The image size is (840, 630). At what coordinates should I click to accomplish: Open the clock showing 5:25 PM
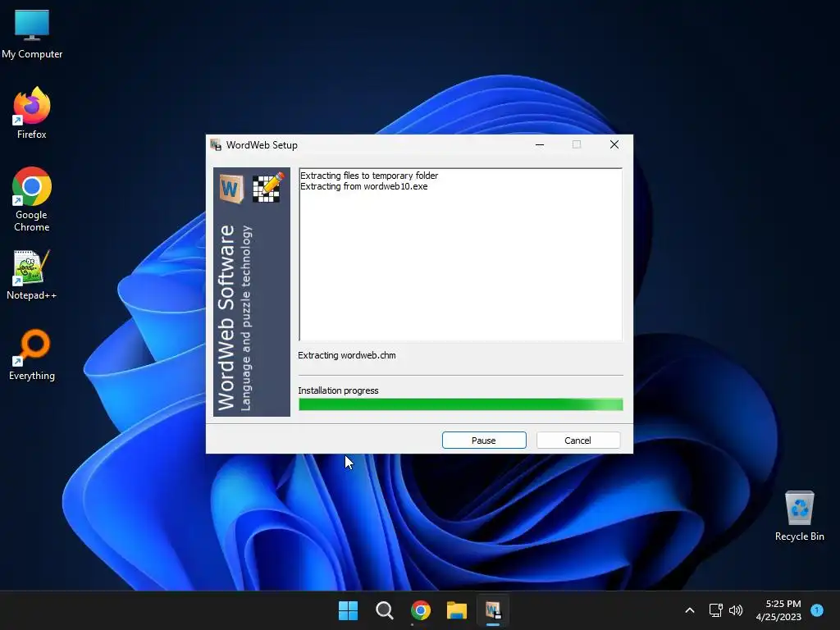point(778,610)
